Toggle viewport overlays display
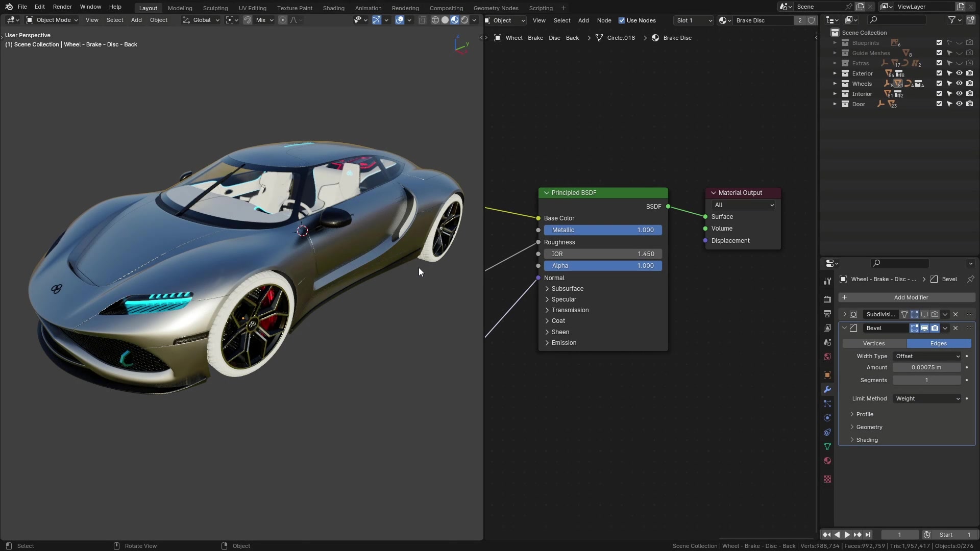980x551 pixels. (x=400, y=20)
